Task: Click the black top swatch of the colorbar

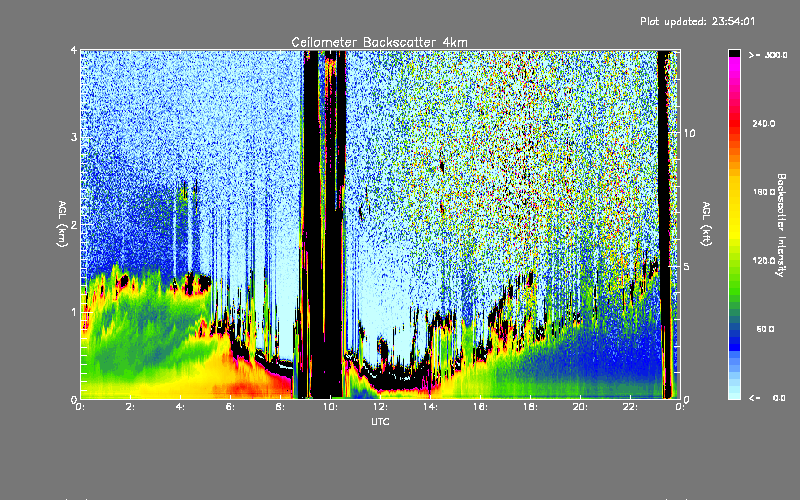Action: click(734, 53)
